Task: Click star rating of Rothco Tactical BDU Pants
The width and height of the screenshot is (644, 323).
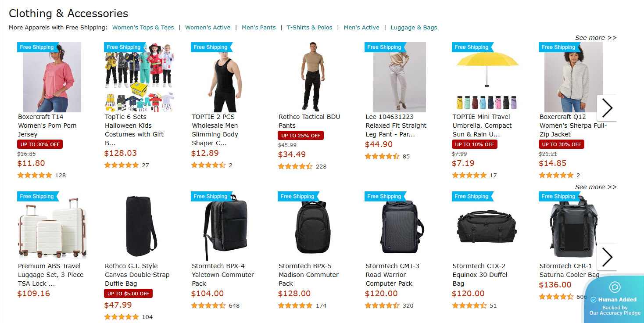Action: click(295, 166)
